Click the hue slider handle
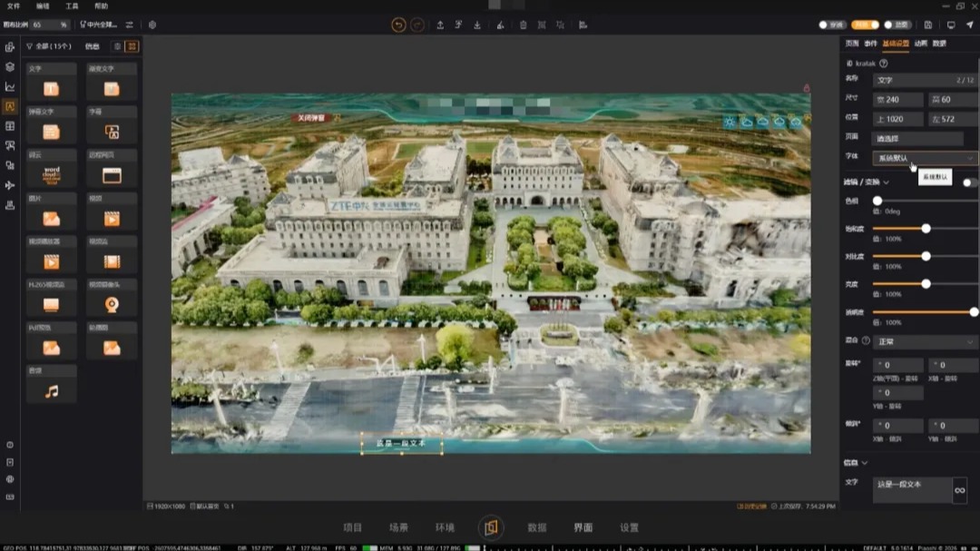980x551 pixels. coord(877,201)
